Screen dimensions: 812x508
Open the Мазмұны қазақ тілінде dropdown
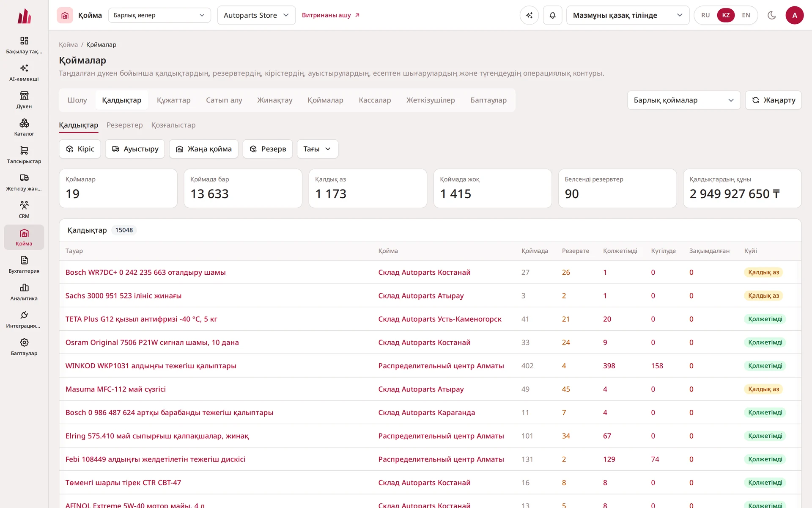click(x=628, y=15)
